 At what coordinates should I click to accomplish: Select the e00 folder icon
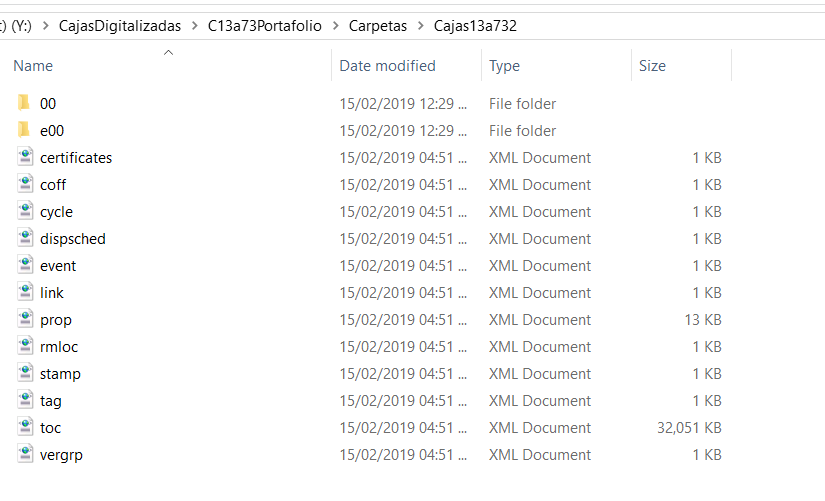24,130
